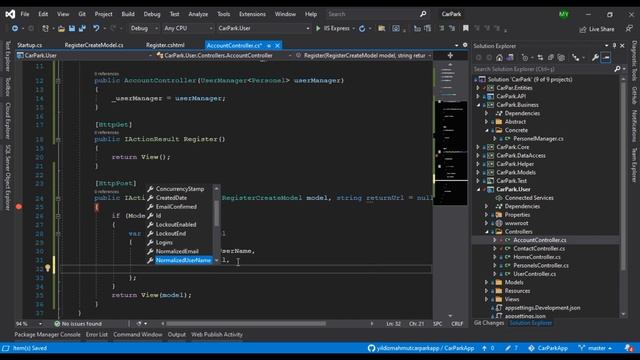640x360 pixels.
Task: Start IIS Express with the green play button
Action: pos(318,29)
